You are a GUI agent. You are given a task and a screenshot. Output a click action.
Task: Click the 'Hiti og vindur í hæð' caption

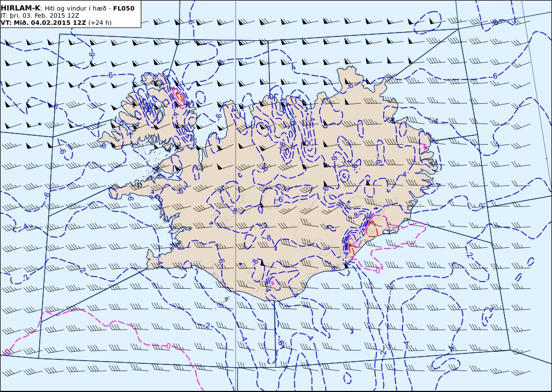(75, 8)
